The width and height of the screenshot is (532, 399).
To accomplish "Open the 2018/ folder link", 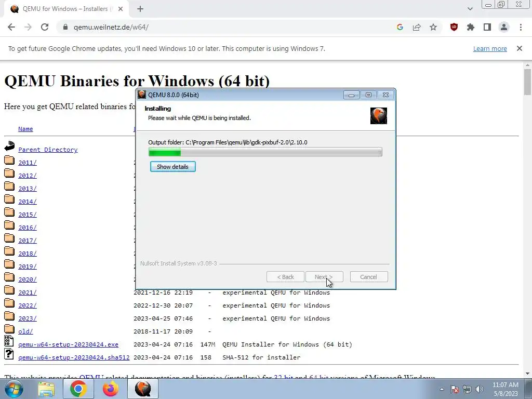I will point(28,254).
